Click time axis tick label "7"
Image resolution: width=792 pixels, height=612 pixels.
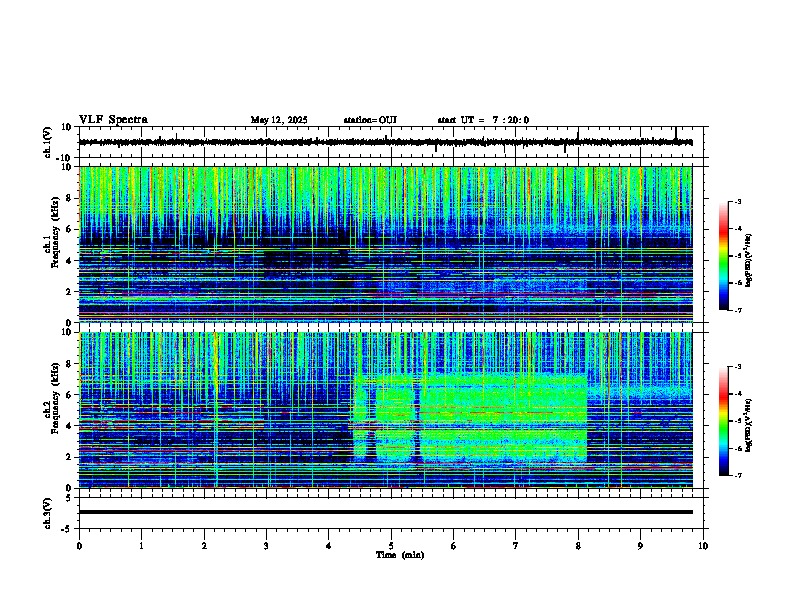[x=516, y=546]
